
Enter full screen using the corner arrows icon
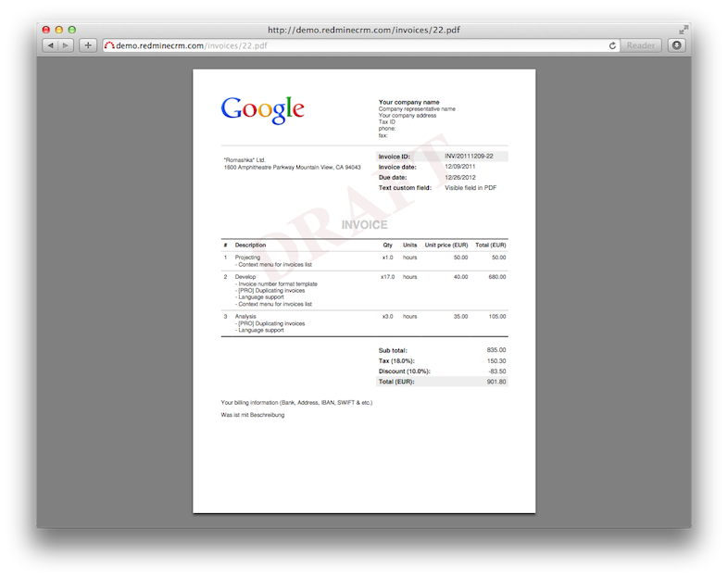(682, 29)
